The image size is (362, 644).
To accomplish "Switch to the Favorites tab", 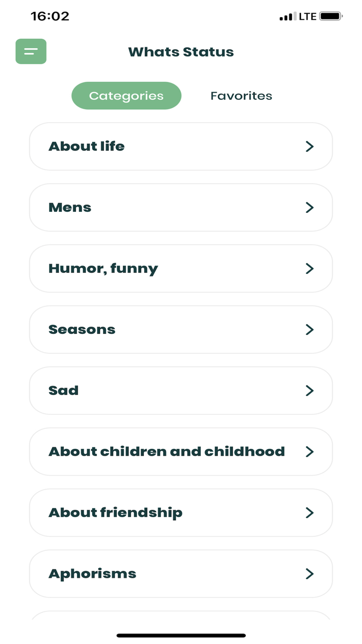I will tap(241, 95).
